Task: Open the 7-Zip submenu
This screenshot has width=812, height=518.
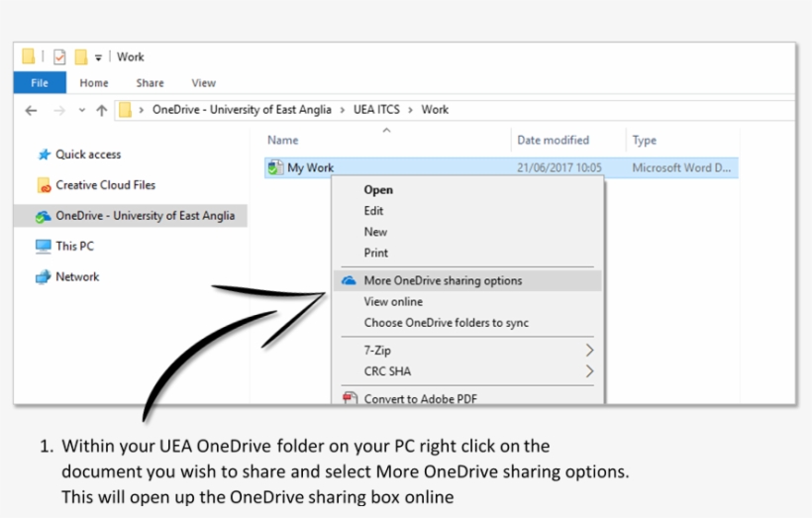Action: 467,351
